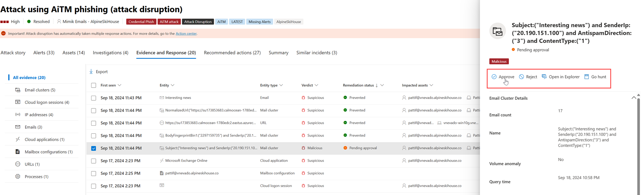
Task: Toggle the select-all checkbox in table header
Action: tap(94, 86)
